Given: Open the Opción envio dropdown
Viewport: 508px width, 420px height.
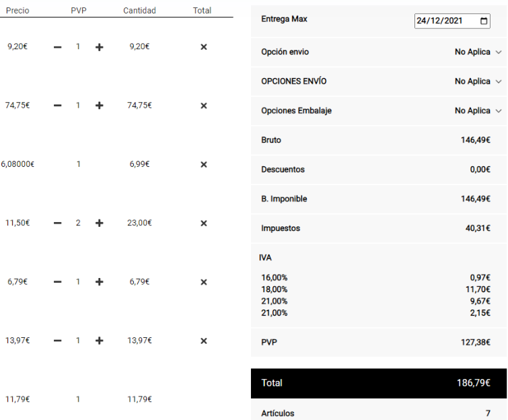Looking at the screenshot, I should tap(478, 52).
